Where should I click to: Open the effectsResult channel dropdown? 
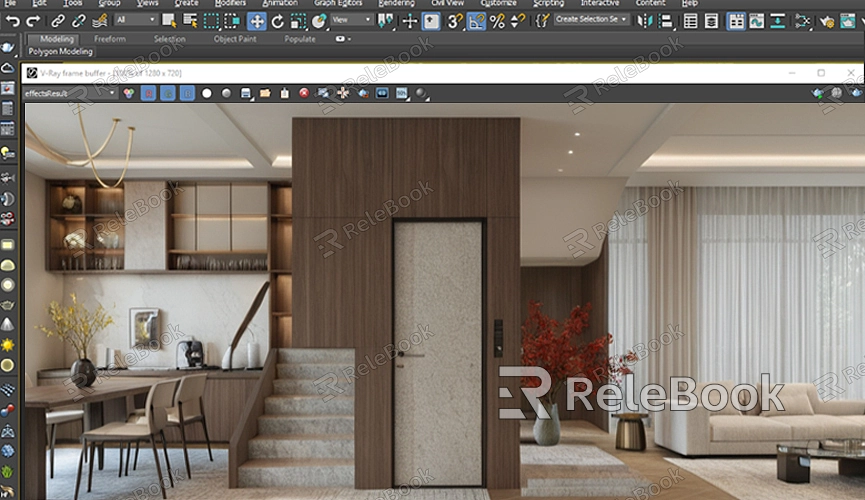[70, 93]
